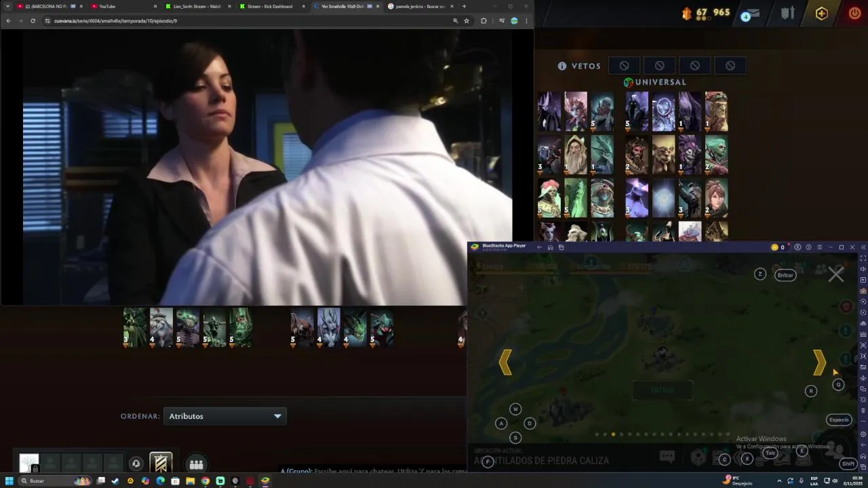
Task: Open the BlueStacks account icon
Action: pyautogui.click(x=797, y=247)
